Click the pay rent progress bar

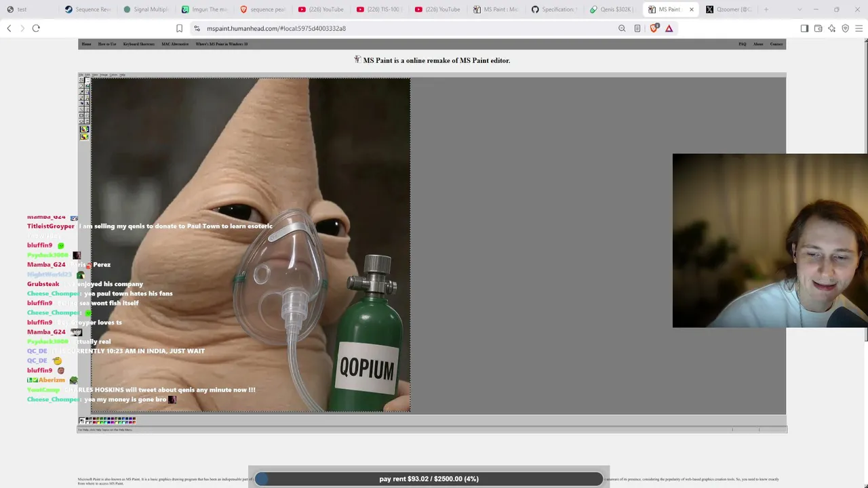tap(429, 479)
